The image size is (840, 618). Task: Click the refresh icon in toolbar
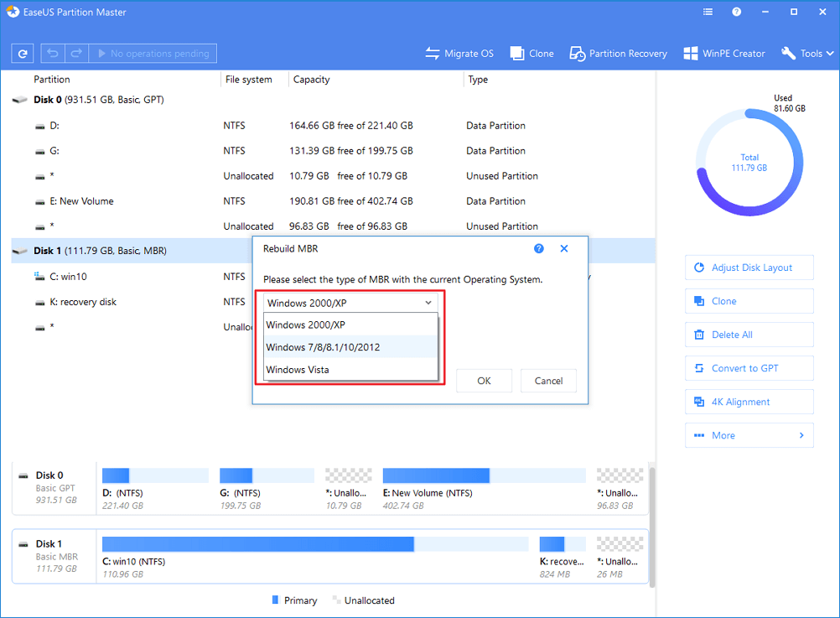tap(23, 54)
